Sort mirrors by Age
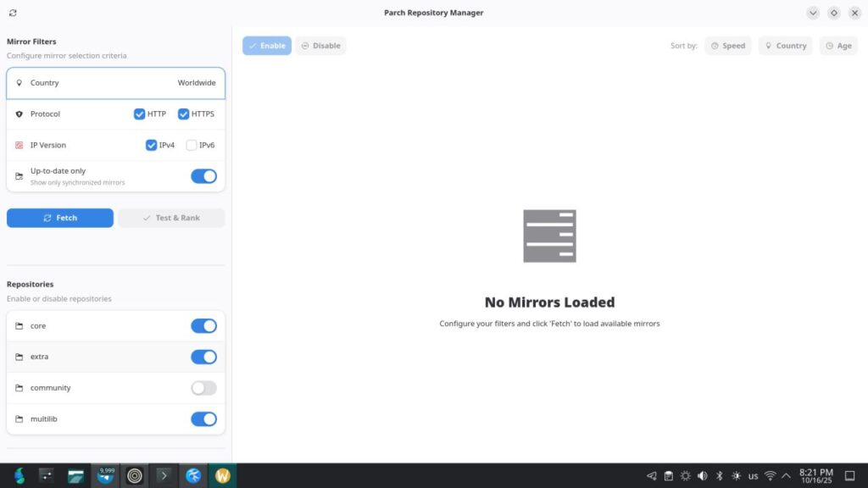Image resolution: width=868 pixels, height=488 pixels. pos(837,46)
